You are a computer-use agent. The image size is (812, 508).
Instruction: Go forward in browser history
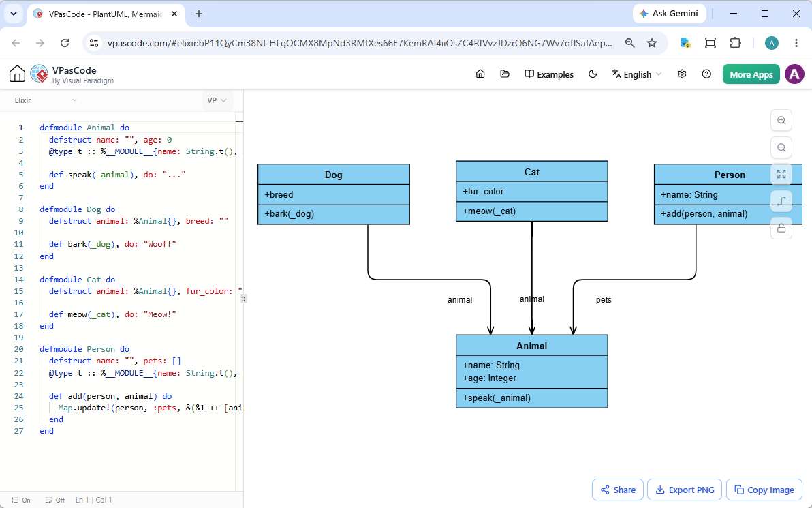coord(40,43)
